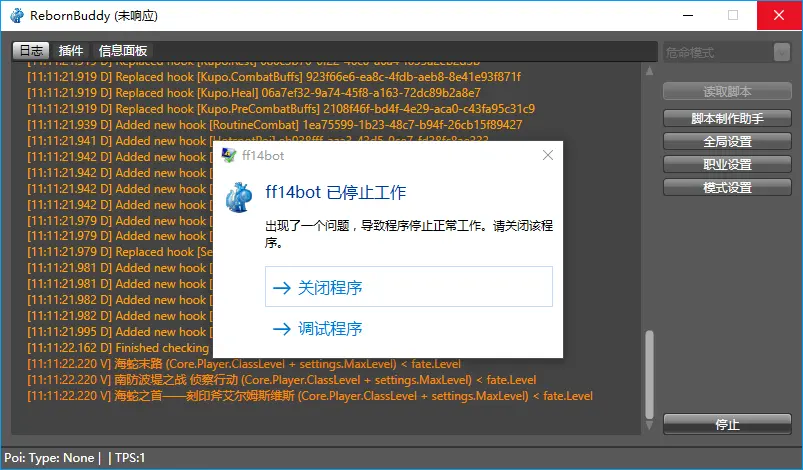Close the RebornBuddy window

coord(779,15)
